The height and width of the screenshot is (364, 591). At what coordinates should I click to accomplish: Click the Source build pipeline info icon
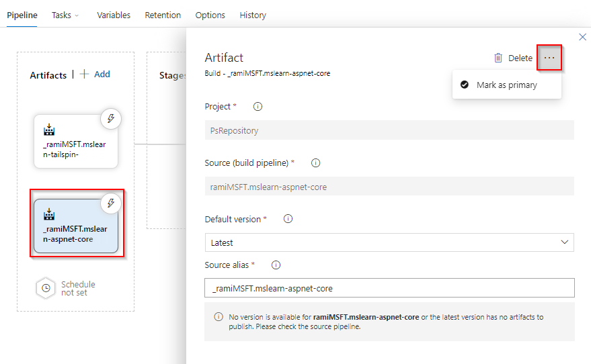tap(315, 163)
